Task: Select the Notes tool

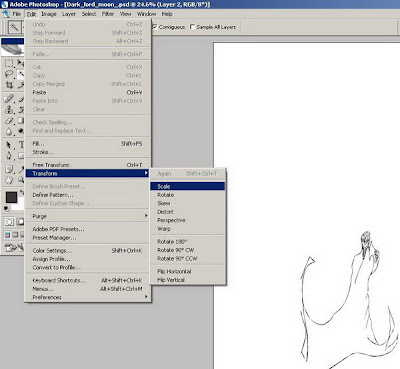Action: coord(9,169)
